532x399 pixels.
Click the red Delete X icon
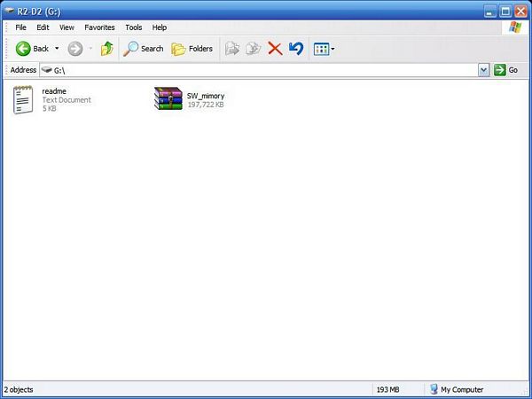coord(275,49)
